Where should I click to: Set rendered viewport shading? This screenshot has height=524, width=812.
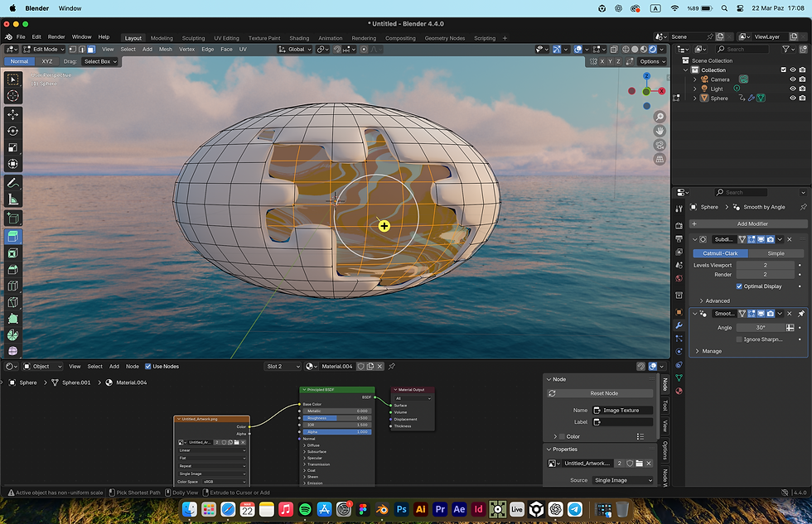653,49
